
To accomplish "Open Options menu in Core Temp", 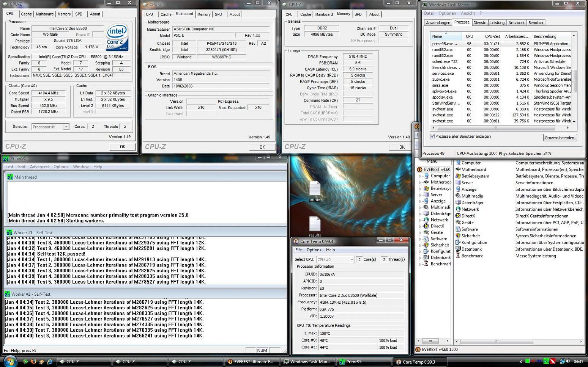I will 314,250.
